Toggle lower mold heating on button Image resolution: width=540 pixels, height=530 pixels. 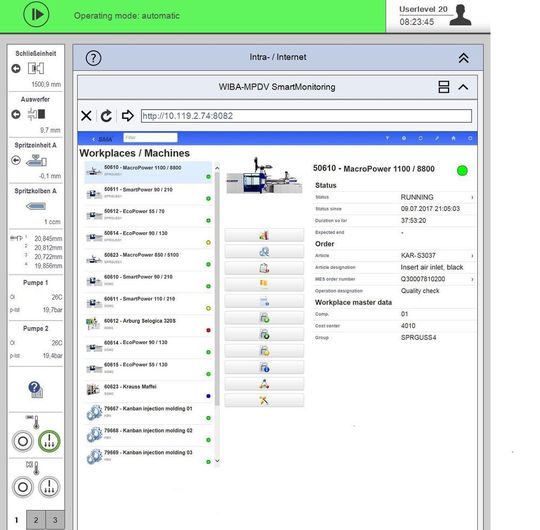49,487
